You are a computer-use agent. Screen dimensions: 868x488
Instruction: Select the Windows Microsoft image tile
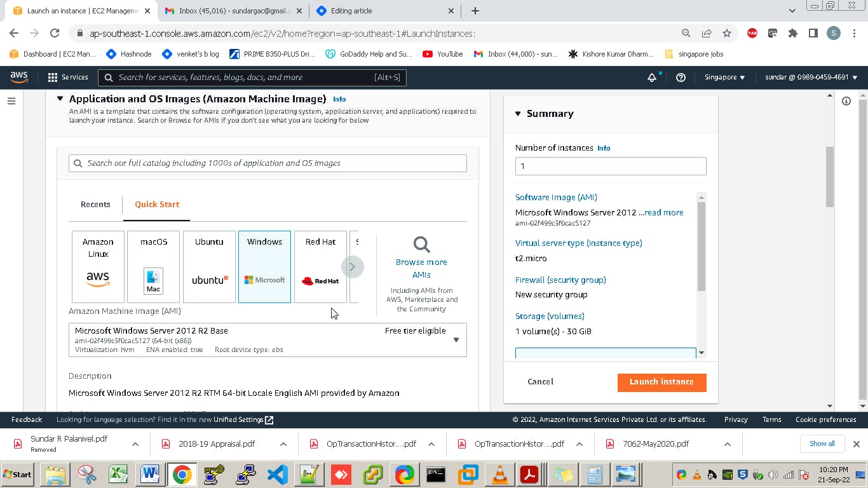(x=264, y=266)
